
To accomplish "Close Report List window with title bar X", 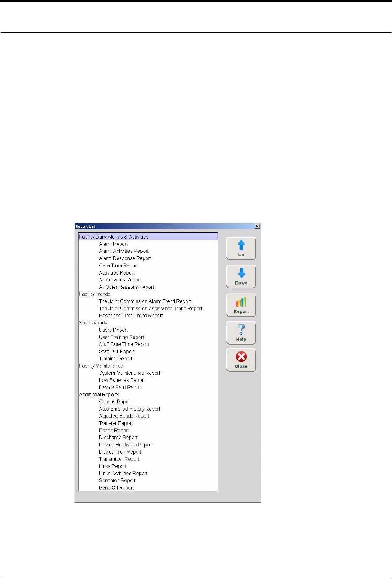I will [x=257, y=226].
